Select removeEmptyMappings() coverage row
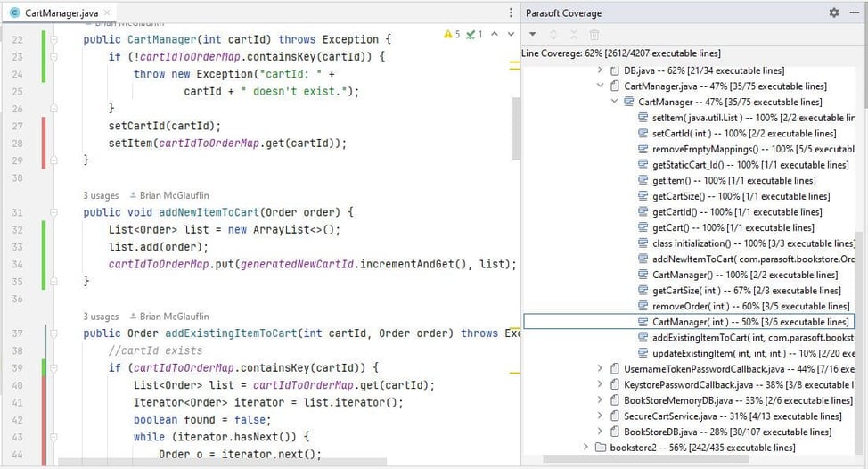 coord(746,149)
